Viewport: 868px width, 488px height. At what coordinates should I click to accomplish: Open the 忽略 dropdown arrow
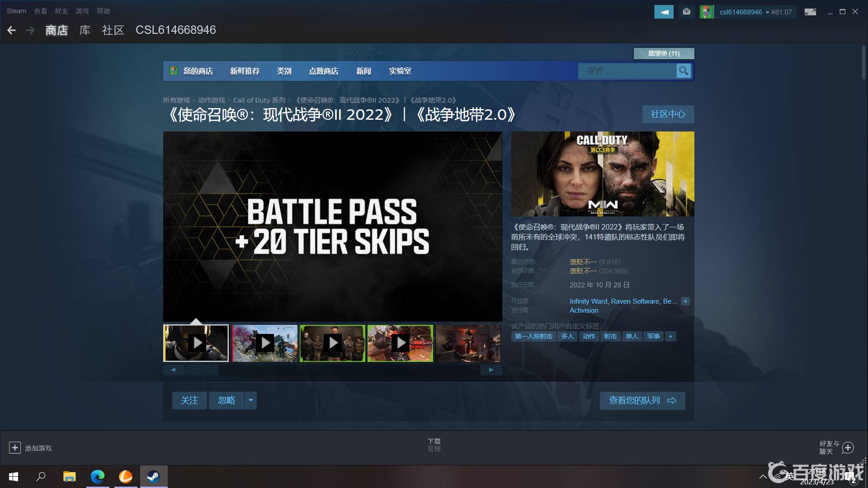coord(251,400)
